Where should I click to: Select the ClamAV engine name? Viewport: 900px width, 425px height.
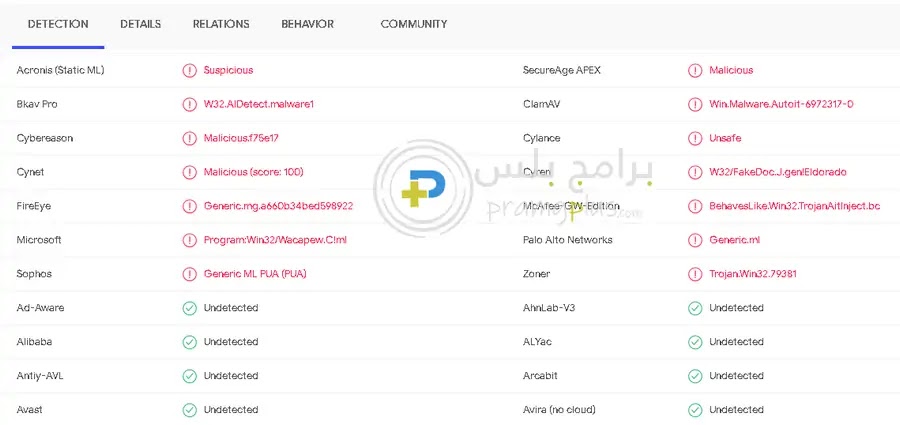pos(542,104)
